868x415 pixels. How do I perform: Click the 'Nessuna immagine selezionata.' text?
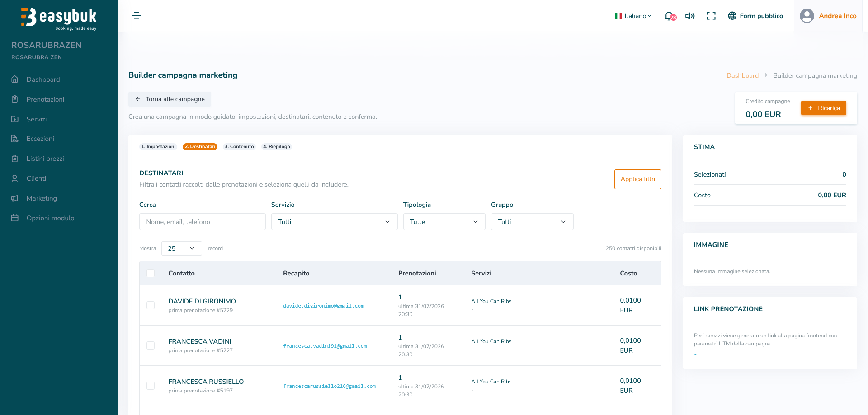(x=732, y=271)
